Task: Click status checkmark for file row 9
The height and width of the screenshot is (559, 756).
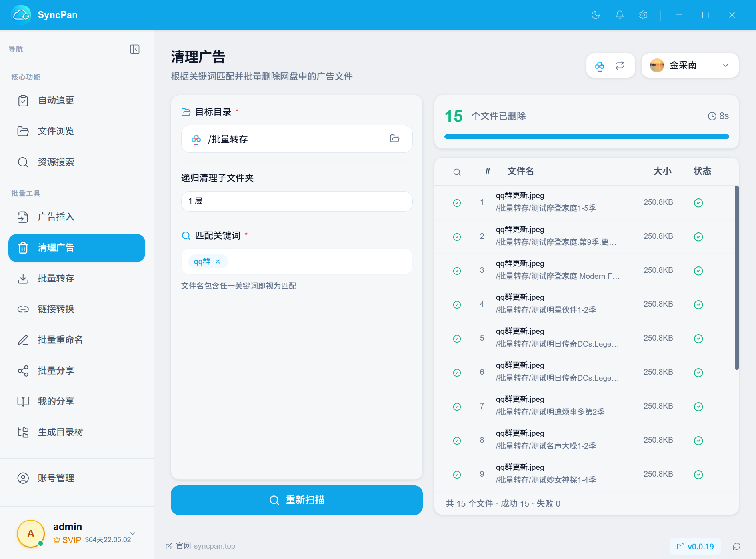Action: coord(698,475)
